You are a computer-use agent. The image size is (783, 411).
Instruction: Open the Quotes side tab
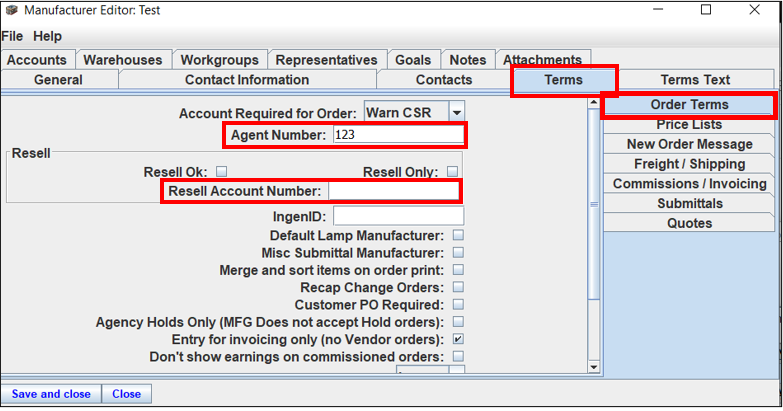(689, 223)
